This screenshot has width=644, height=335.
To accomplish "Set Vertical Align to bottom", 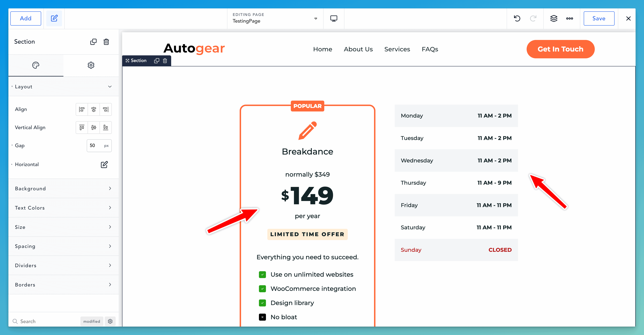I will point(105,128).
